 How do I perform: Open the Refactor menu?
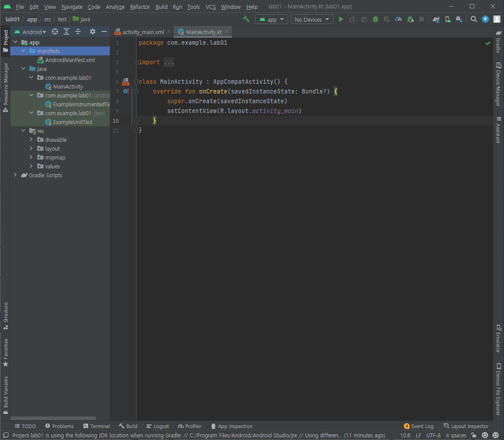(140, 7)
